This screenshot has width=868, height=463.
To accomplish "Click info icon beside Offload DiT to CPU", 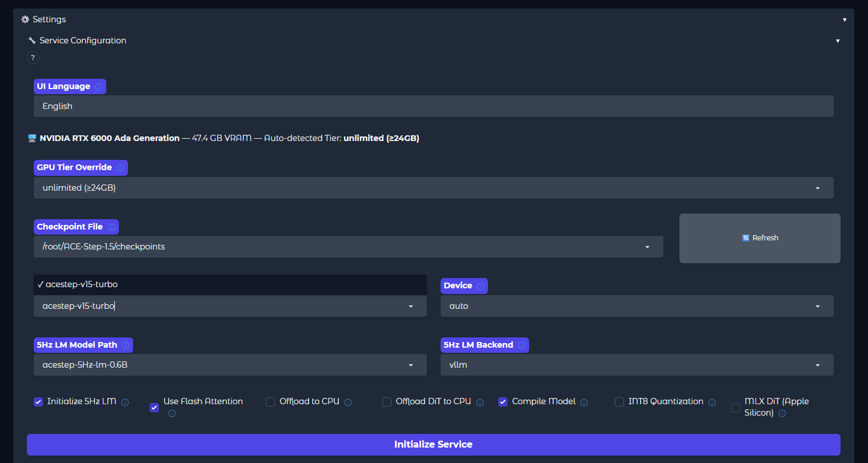I will point(480,402).
